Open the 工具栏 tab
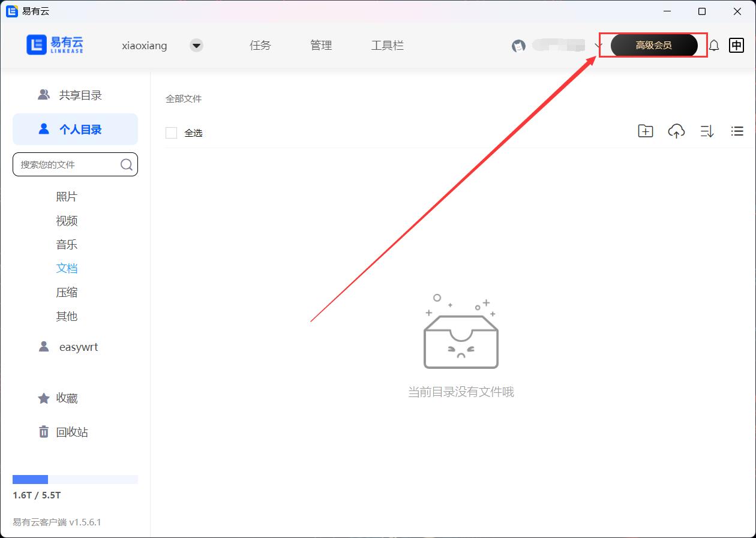 tap(387, 46)
